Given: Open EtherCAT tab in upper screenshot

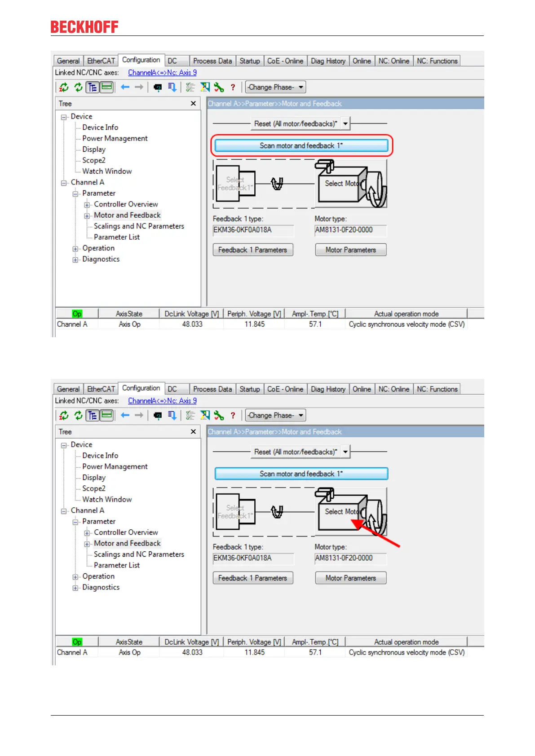Looking at the screenshot, I should 101,61.
